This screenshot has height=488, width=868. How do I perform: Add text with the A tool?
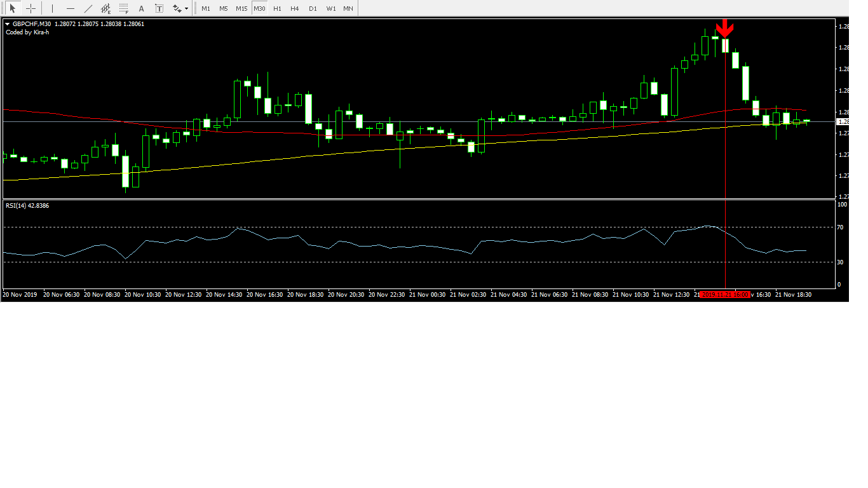pyautogui.click(x=141, y=8)
